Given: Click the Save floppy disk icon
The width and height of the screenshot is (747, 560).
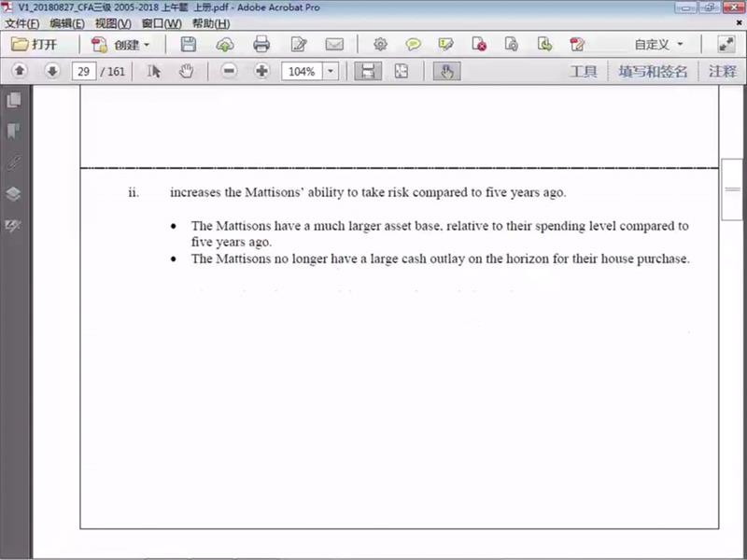Looking at the screenshot, I should (x=189, y=44).
